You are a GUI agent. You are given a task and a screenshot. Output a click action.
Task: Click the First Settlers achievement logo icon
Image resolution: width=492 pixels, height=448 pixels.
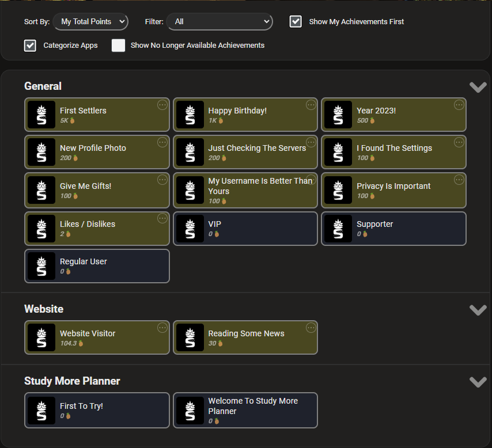[41, 115]
